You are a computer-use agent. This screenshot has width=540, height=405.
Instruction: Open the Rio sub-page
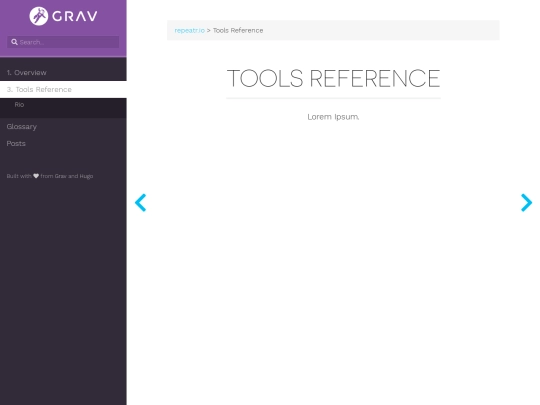[x=19, y=104]
